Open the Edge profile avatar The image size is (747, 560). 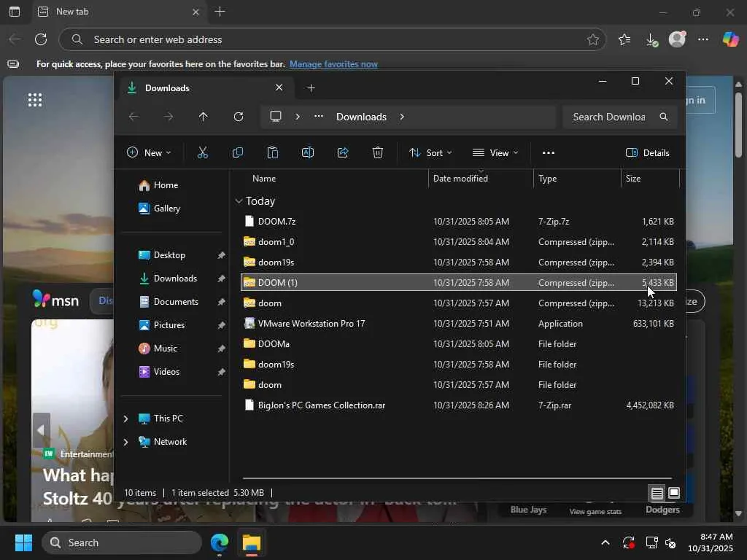[677, 39]
